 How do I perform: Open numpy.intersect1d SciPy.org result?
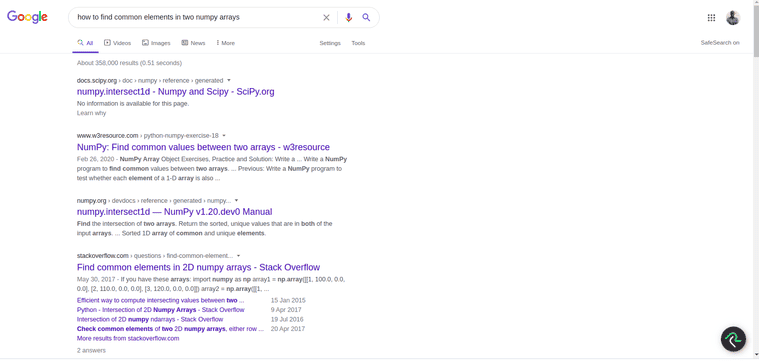176,92
